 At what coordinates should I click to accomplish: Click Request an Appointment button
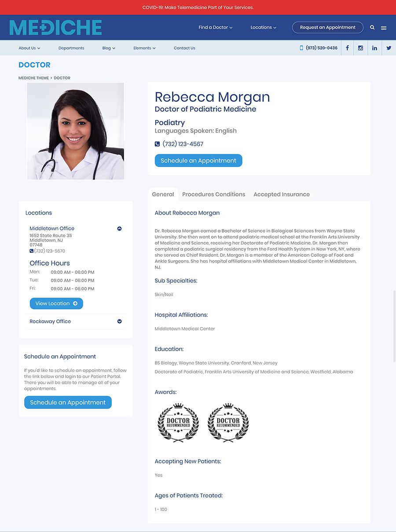point(328,27)
